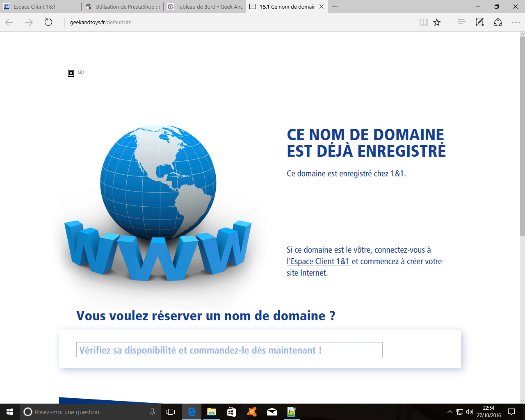Open l'Espace Client 1&1 link
The image size is (525, 420).
pyautogui.click(x=318, y=261)
